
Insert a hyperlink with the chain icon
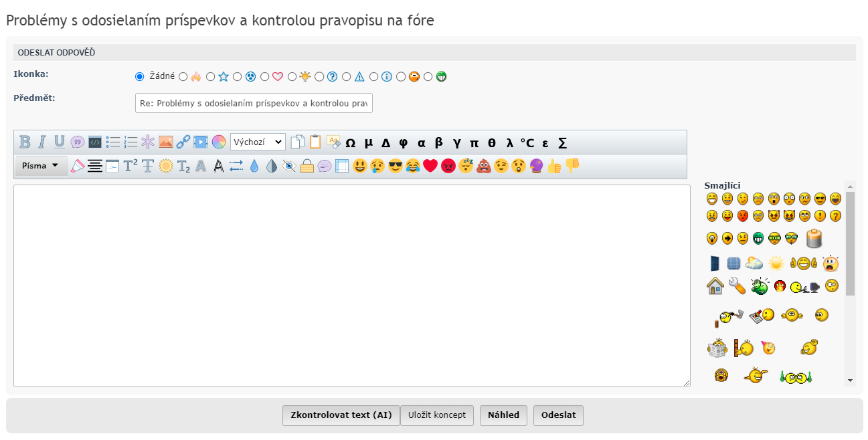183,142
